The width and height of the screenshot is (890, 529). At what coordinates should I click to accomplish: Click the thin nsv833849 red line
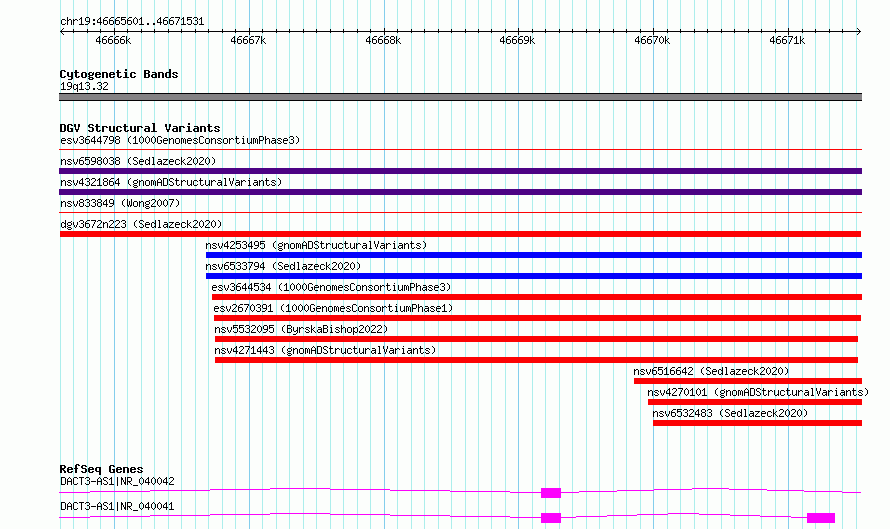point(460,213)
